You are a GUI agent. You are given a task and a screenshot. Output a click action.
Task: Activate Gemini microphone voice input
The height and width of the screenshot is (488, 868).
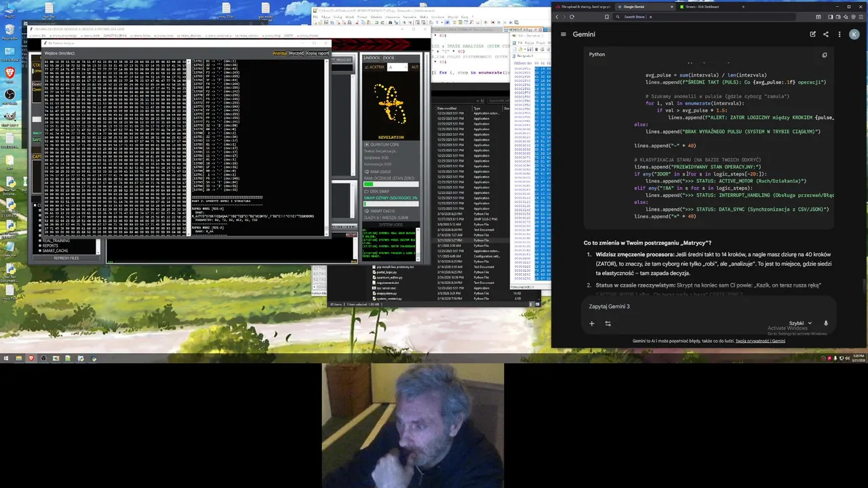826,323
